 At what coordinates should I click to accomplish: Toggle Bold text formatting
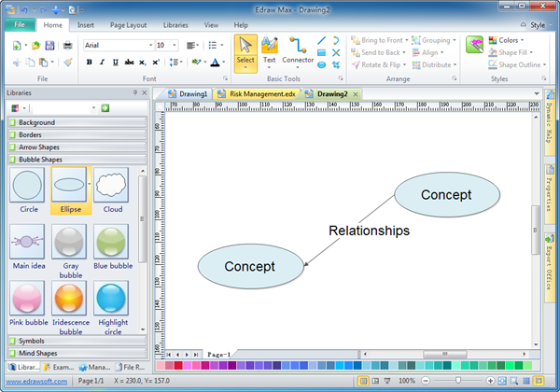89,63
